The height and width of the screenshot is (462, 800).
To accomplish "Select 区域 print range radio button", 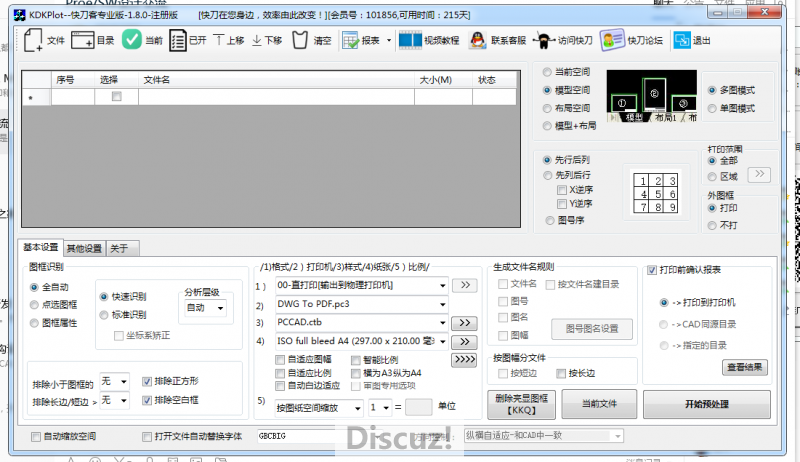I will [712, 176].
